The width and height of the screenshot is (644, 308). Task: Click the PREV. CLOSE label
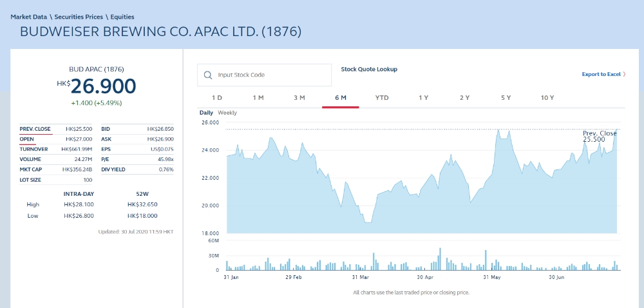(35, 129)
